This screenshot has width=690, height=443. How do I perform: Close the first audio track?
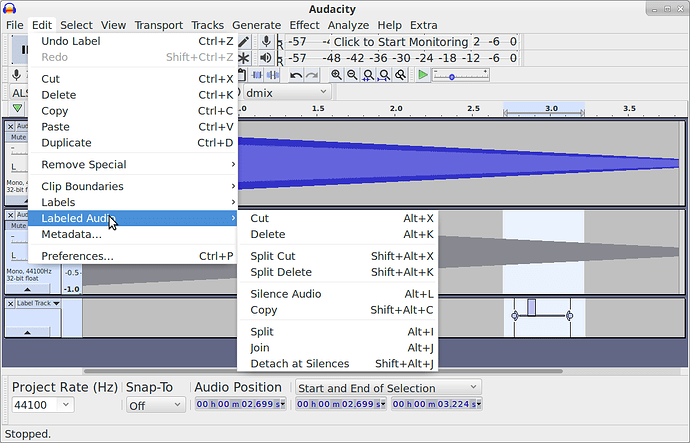click(11, 127)
